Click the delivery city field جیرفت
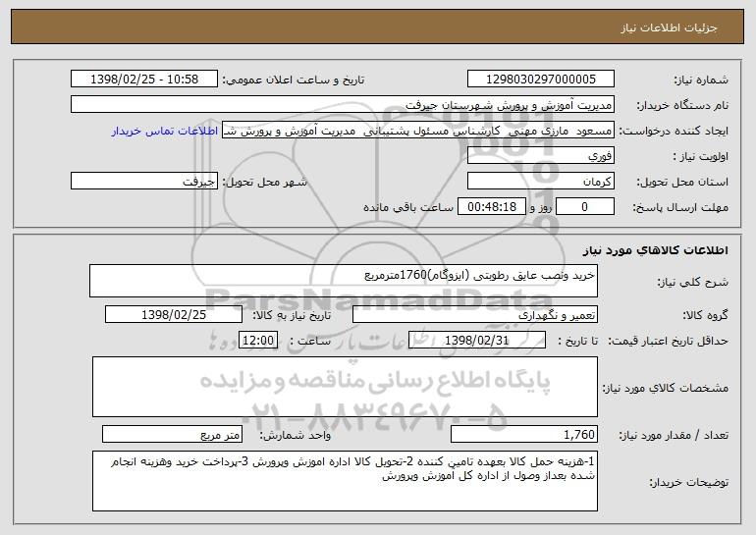 pyautogui.click(x=144, y=182)
